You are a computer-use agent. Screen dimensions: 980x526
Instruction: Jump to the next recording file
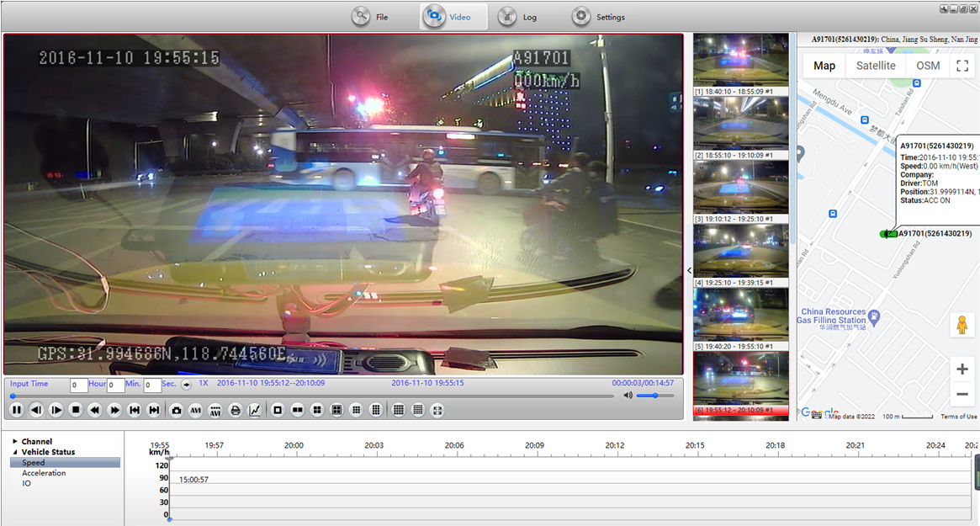[154, 411]
